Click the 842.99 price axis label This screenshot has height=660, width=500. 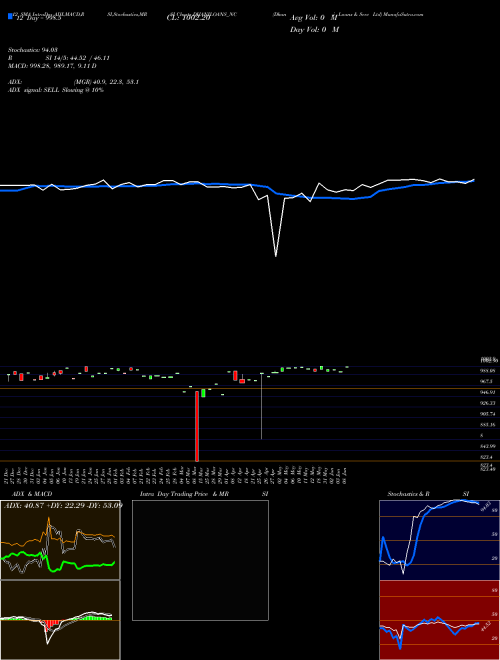click(x=487, y=446)
